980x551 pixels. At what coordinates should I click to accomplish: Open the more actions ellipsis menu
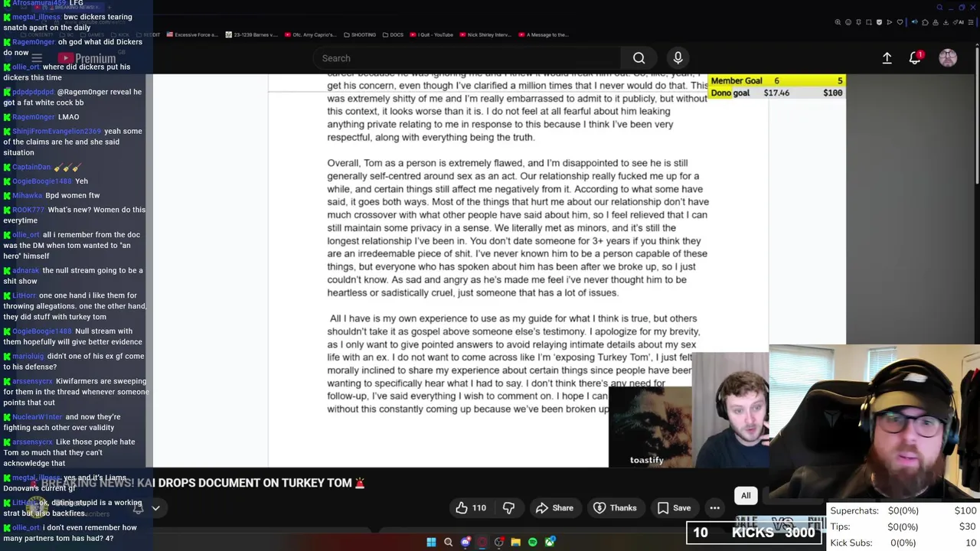point(714,507)
